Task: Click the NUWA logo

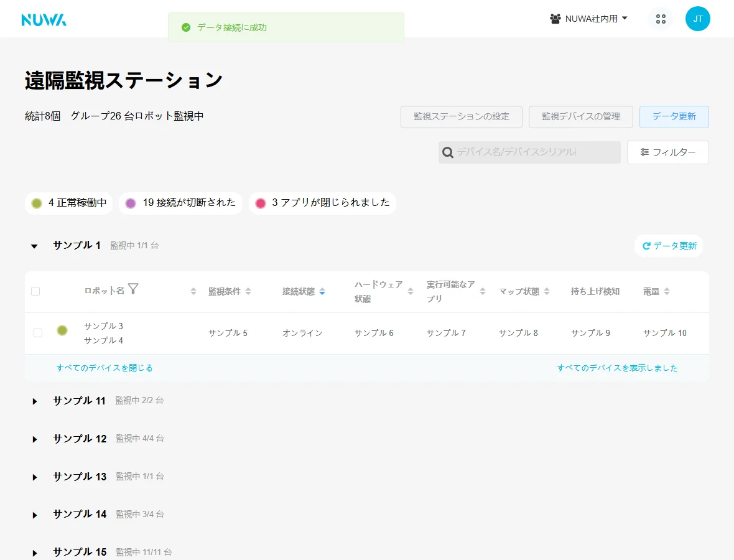Action: pyautogui.click(x=44, y=20)
